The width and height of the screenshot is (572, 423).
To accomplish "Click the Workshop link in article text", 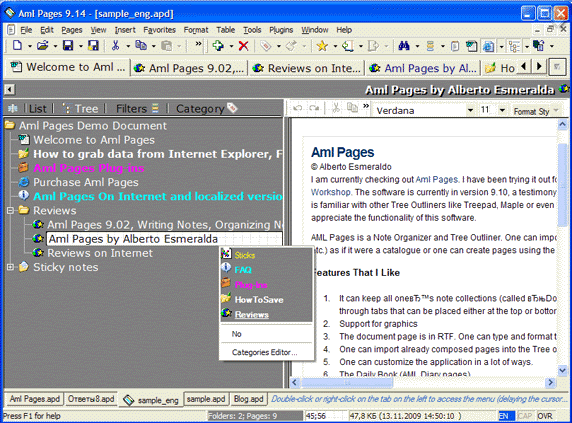I will pos(331,192).
